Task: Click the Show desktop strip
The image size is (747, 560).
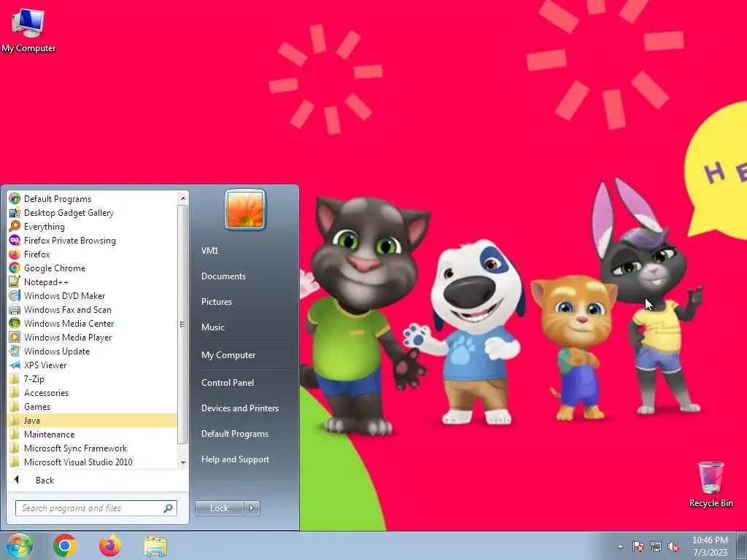Action: (742, 545)
